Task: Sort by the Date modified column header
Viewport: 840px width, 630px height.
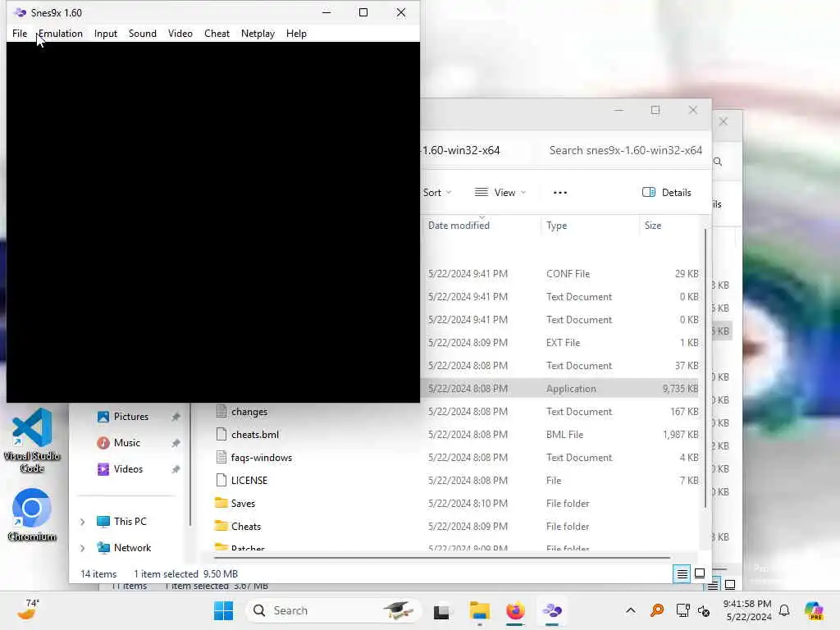Action: [x=459, y=226]
